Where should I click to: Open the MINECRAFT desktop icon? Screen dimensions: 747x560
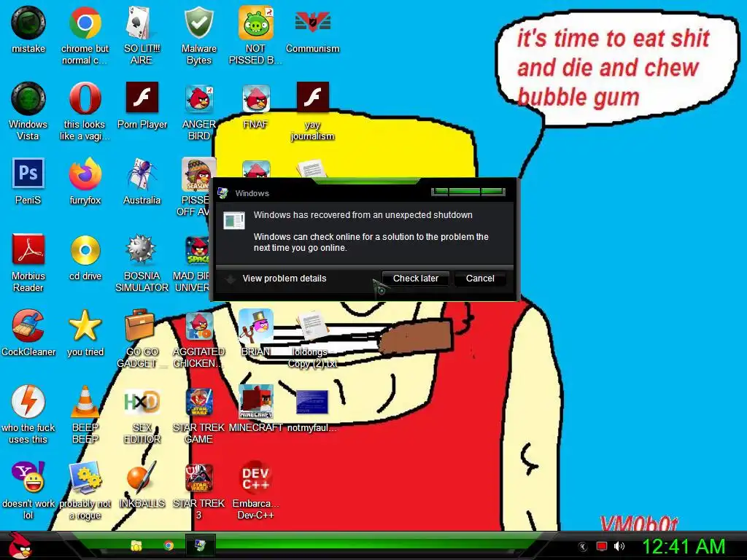click(x=256, y=408)
